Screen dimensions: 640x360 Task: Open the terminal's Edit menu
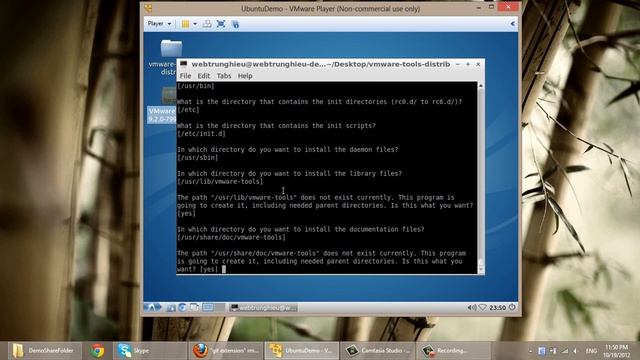[x=204, y=76]
